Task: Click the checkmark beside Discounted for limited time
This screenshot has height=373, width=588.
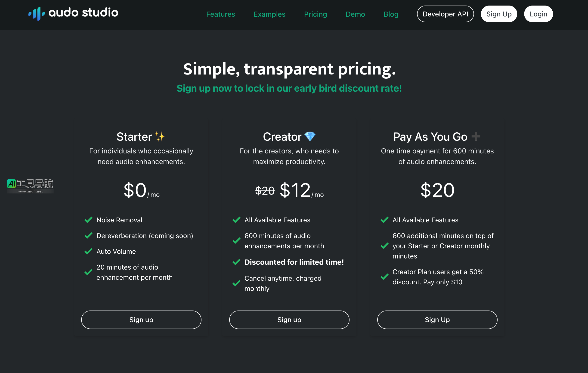Action: point(236,262)
